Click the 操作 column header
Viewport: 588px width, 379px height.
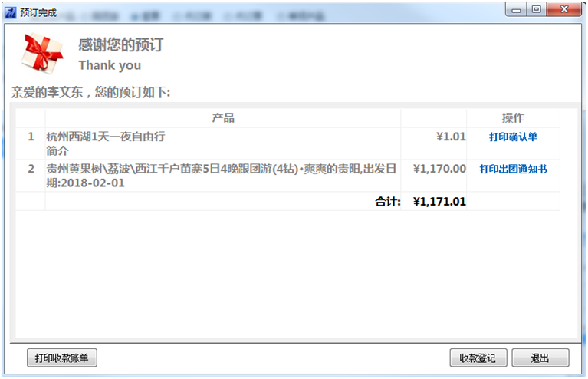[x=513, y=118]
